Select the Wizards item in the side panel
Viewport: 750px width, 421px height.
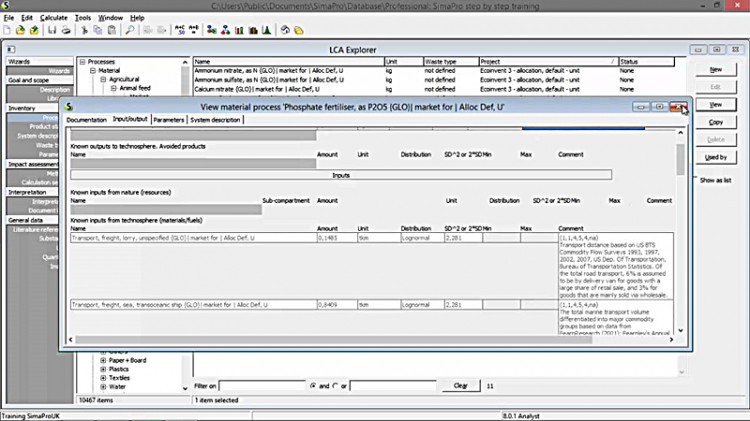[40, 71]
